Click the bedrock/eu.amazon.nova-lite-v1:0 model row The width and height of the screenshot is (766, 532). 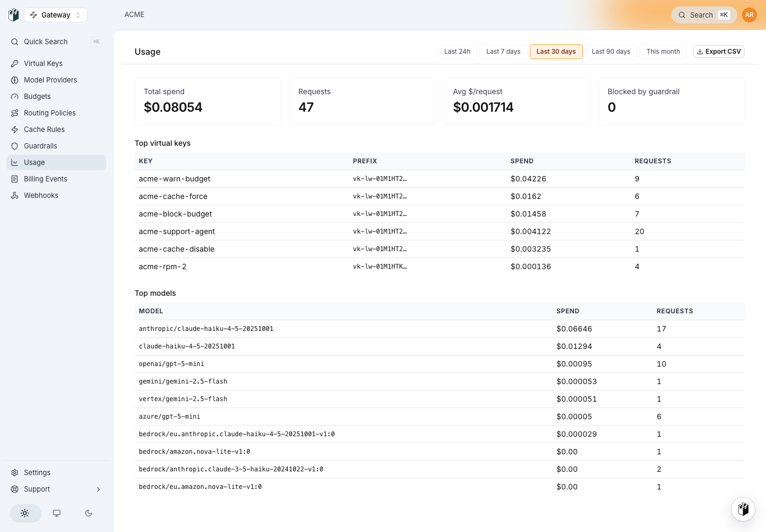coord(439,487)
